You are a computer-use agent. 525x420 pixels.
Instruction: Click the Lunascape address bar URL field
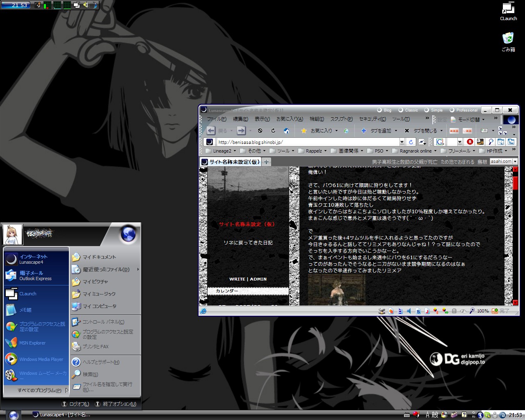(308, 142)
